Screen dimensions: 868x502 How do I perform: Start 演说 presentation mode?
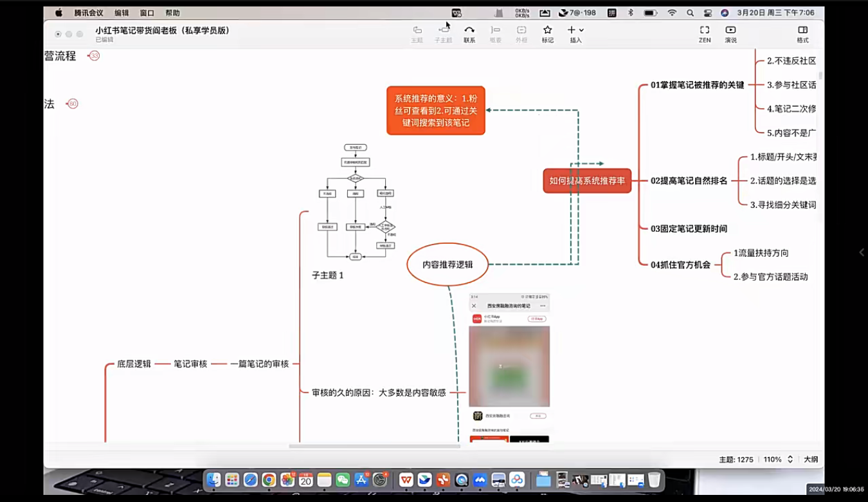coord(730,32)
